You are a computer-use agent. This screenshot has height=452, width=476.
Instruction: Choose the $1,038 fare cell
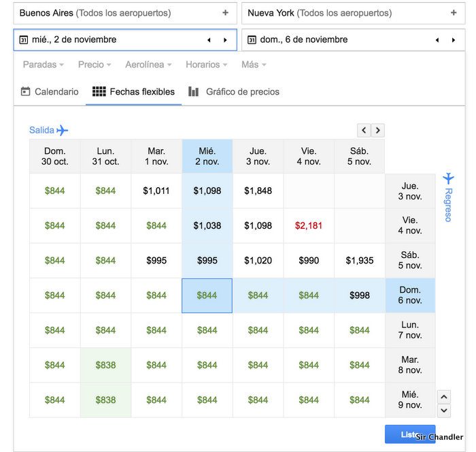click(x=207, y=225)
